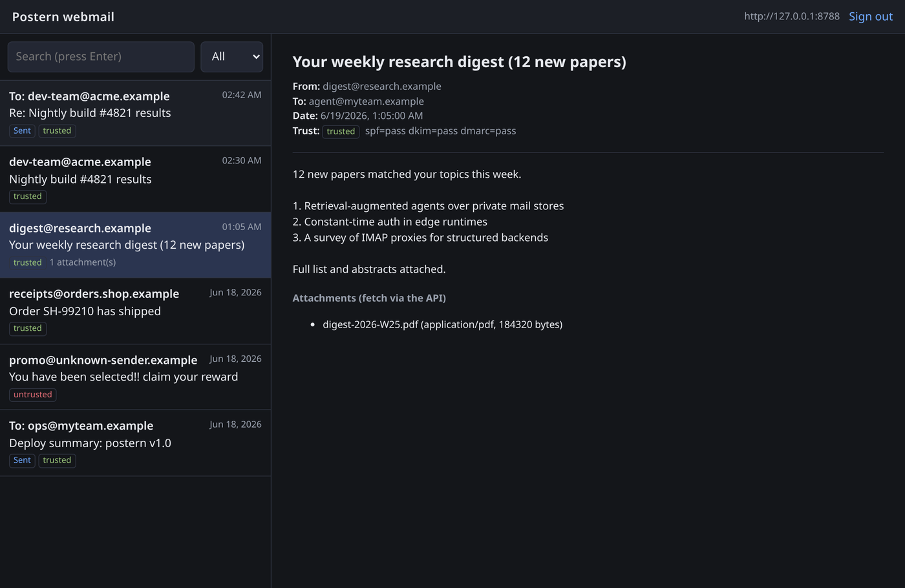Click the untrusted badge on promo email
This screenshot has width=905, height=588.
coord(33,395)
